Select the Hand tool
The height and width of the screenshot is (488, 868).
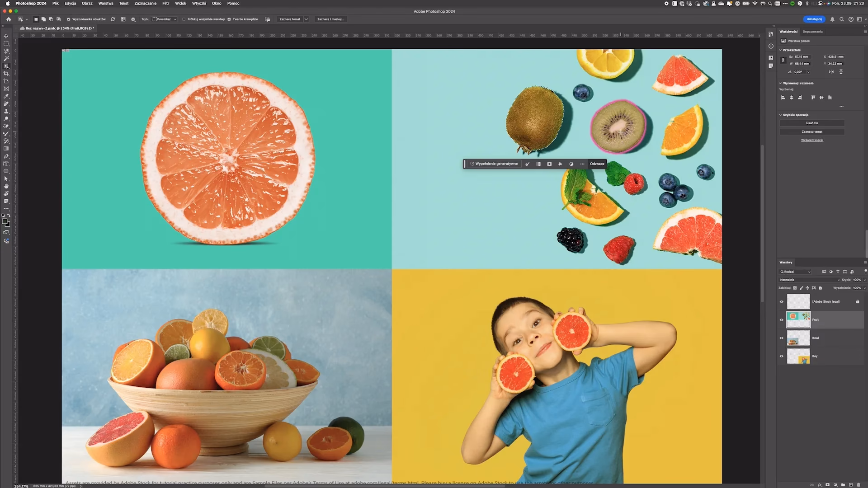(x=6, y=186)
